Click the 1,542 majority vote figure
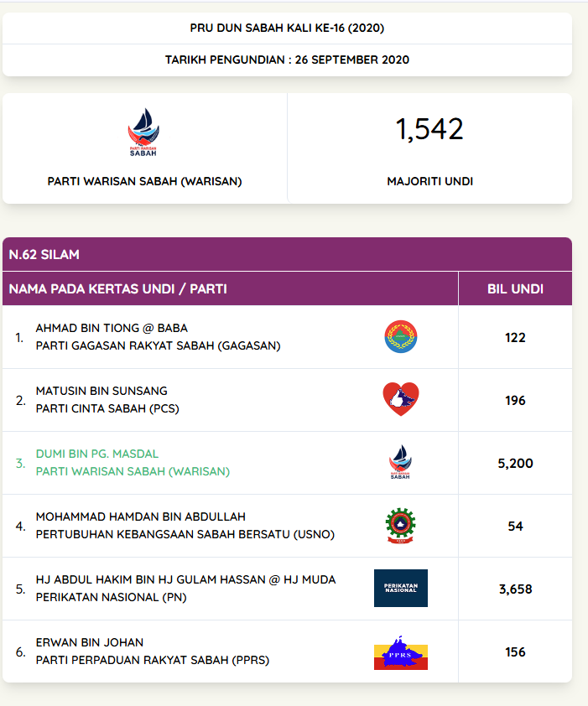The height and width of the screenshot is (706, 588). tap(429, 129)
